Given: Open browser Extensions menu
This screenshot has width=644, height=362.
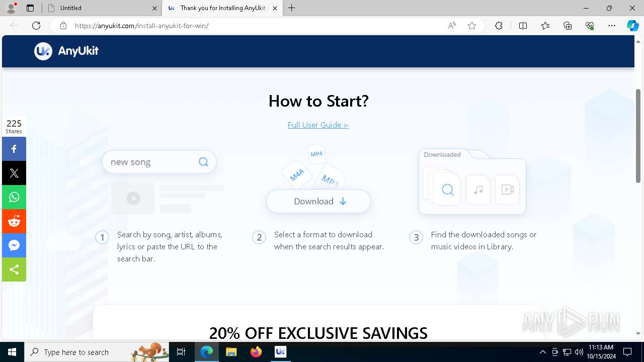Looking at the screenshot, I should [499, 26].
